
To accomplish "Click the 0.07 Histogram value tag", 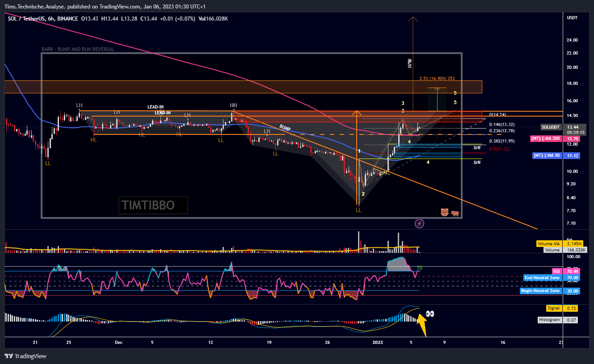I will coord(571,320).
